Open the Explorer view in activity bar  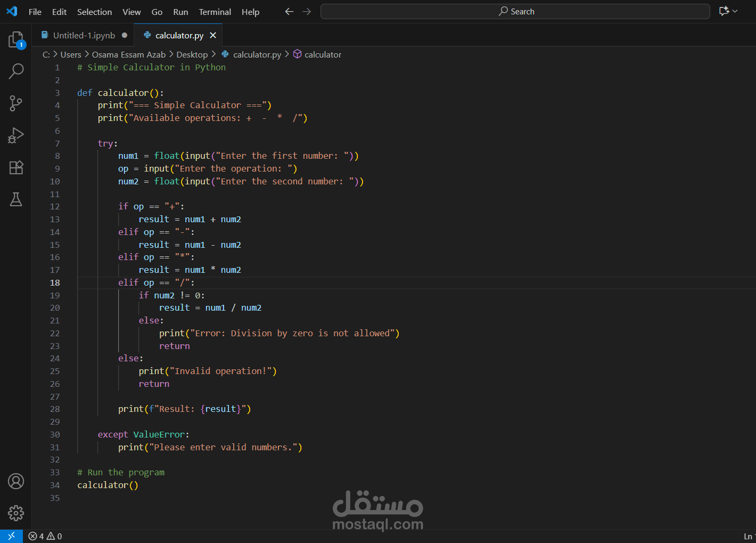point(16,40)
